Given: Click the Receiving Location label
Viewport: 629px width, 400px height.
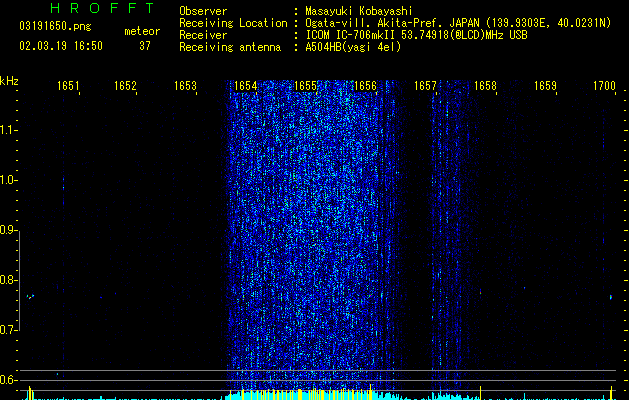Looking at the screenshot, I should [233, 23].
